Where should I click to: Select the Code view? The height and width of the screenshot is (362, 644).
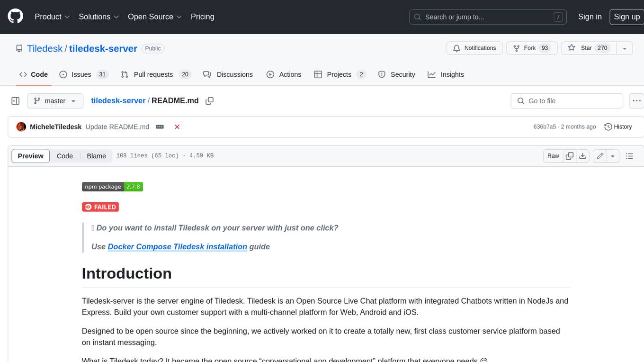click(65, 156)
